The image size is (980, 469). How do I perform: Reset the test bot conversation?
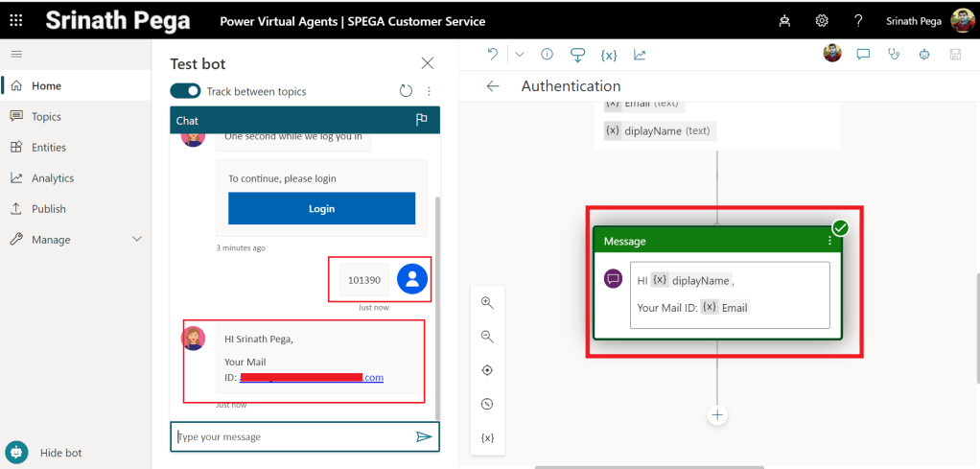406,91
